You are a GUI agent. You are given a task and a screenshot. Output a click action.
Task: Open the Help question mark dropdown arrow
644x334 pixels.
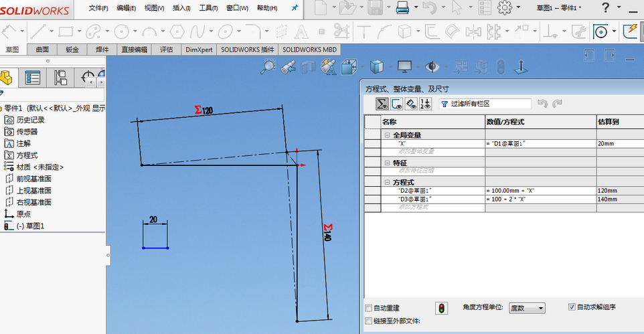pos(619,7)
